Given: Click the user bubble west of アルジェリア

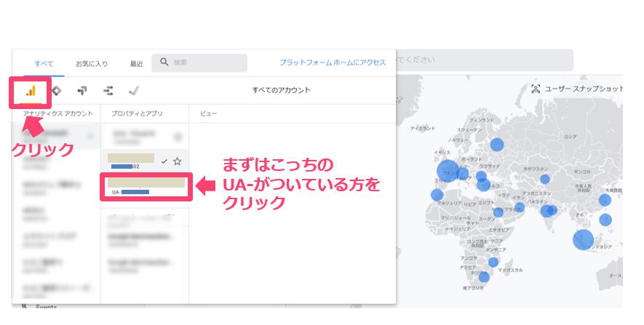Looking at the screenshot, I should pos(437,195).
